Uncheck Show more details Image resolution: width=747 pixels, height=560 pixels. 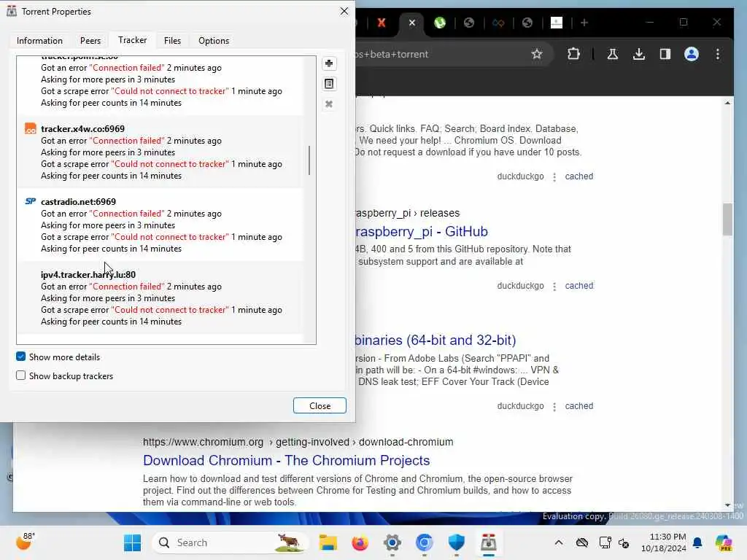click(x=20, y=356)
